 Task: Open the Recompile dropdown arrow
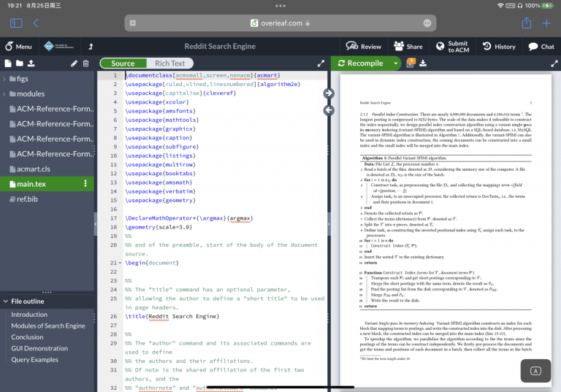(396, 64)
